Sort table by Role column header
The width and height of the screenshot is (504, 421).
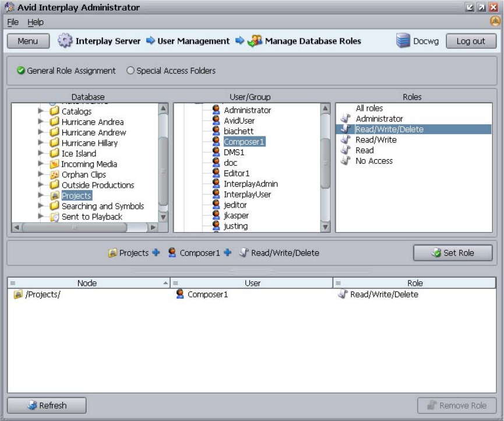point(415,283)
